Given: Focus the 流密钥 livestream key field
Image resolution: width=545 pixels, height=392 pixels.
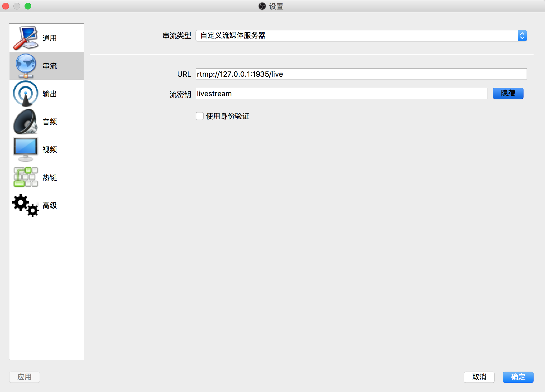Looking at the screenshot, I should pos(342,94).
